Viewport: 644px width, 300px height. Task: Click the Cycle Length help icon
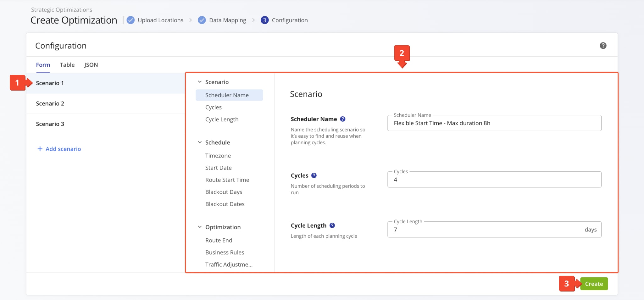pos(332,225)
